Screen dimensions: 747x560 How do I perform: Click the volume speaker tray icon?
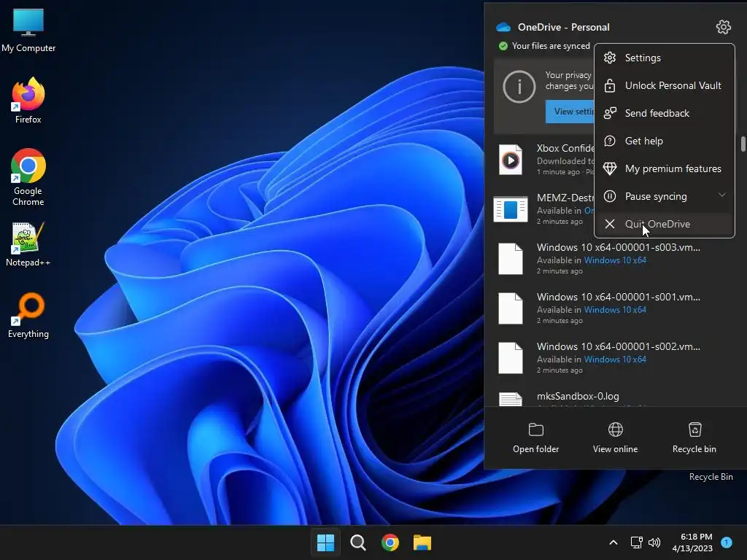click(x=654, y=542)
